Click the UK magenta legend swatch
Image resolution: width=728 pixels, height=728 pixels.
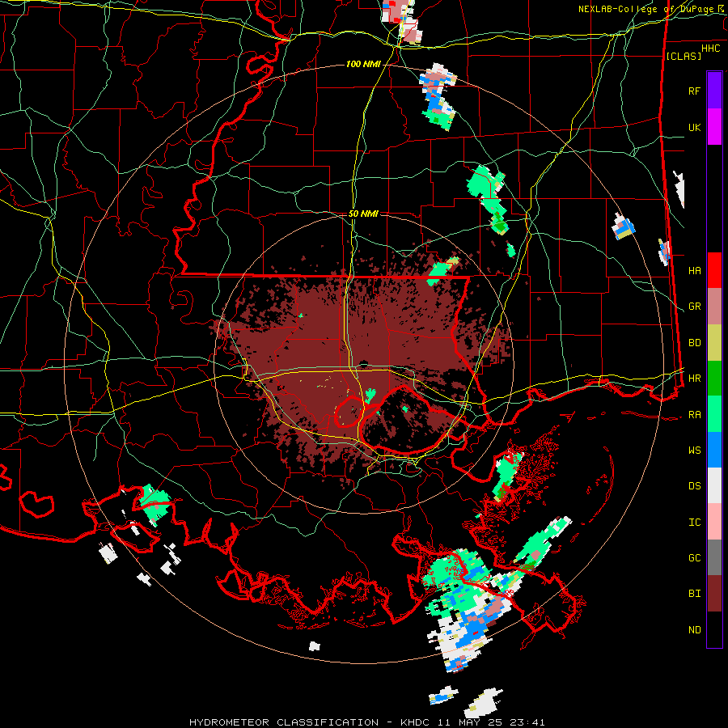pyautogui.click(x=714, y=127)
